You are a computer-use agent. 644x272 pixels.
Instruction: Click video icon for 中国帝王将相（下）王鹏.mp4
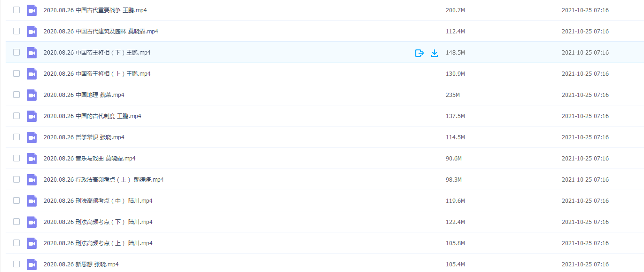(31, 53)
